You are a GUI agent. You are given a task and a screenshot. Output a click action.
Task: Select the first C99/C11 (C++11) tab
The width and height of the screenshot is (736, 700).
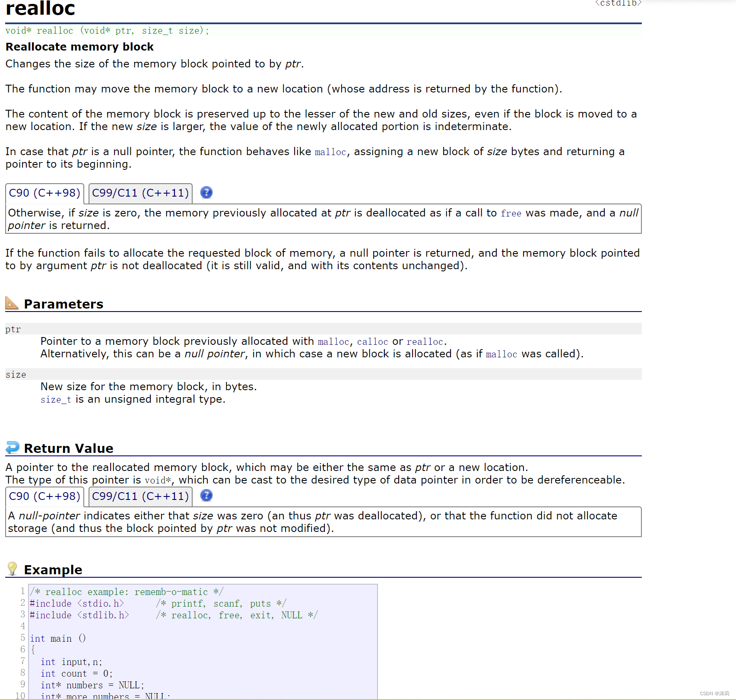140,193
